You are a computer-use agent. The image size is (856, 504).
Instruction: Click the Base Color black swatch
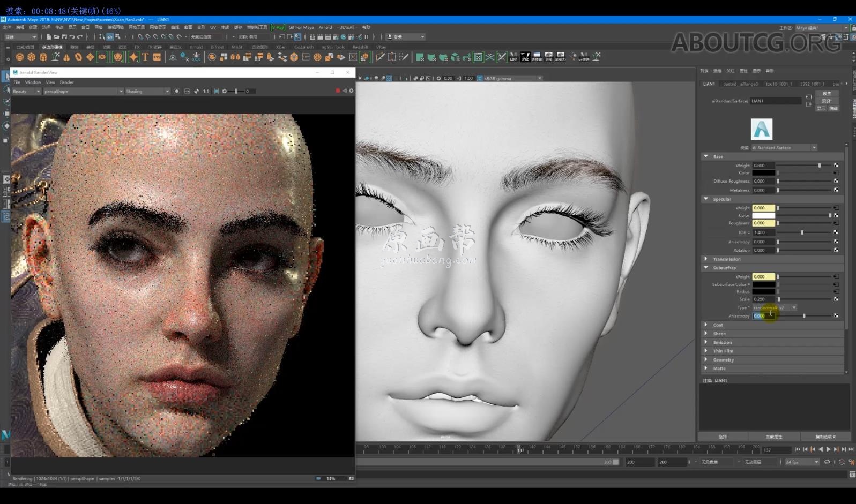763,173
